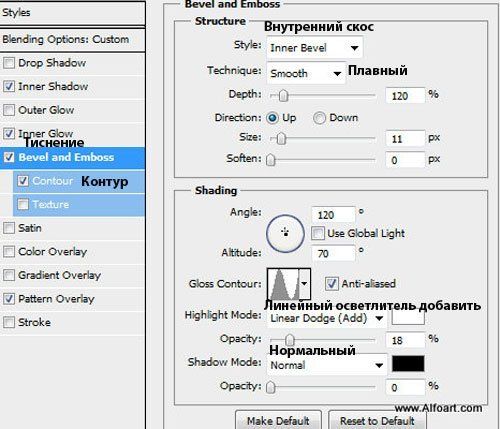Select the Outer Glow effect row

tap(72, 110)
